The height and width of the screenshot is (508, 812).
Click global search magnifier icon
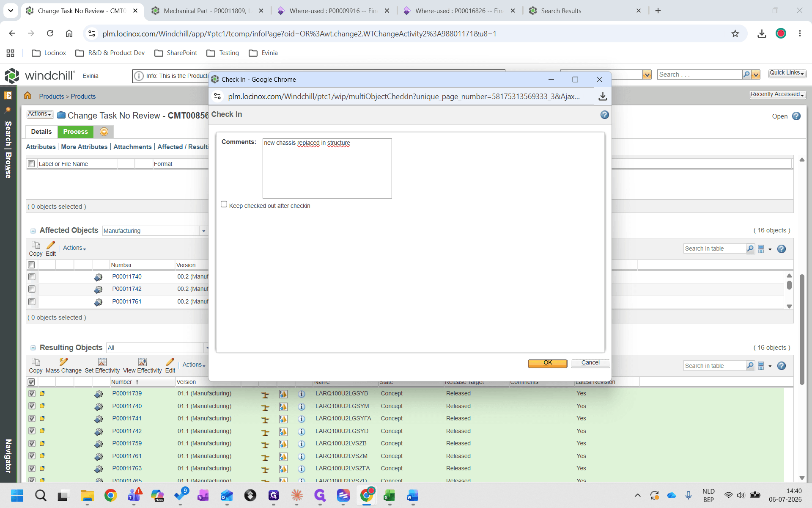[x=746, y=75]
